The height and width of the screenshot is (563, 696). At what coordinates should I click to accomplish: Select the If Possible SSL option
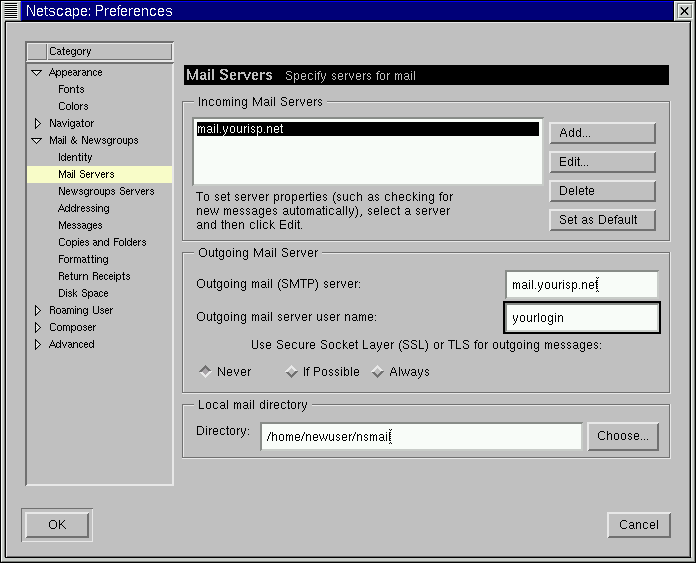click(x=291, y=371)
